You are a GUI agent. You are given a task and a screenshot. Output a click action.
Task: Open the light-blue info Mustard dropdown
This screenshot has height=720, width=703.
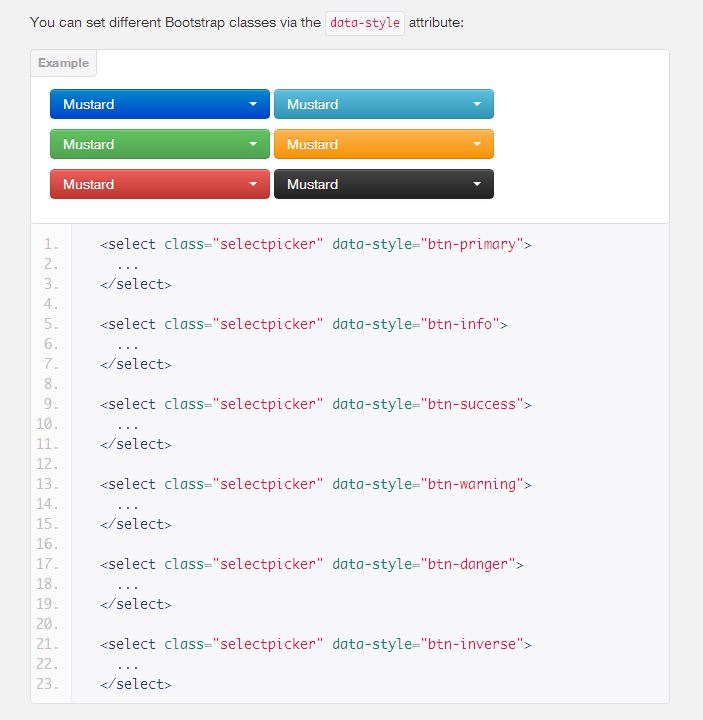384,104
